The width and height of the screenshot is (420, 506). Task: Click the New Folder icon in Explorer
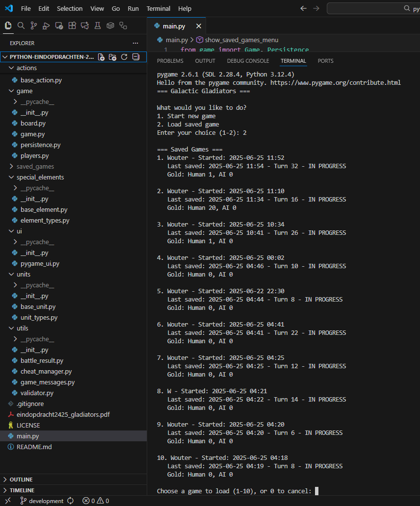[113, 57]
